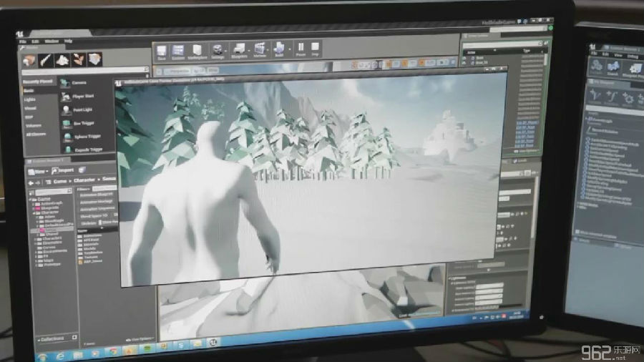
Task: Open Skype from the taskbar
Action: pos(180,346)
